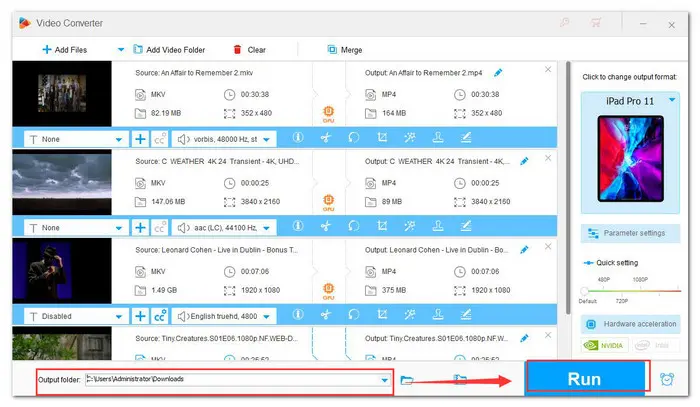Expand output folder path dropdown arrow
The width and height of the screenshot is (700, 407).
pos(384,380)
